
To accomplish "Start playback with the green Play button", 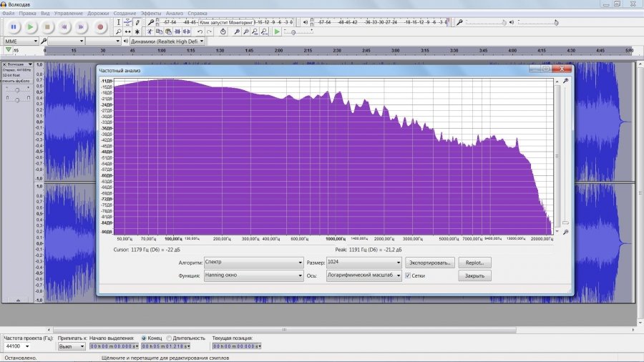I will coord(31,26).
